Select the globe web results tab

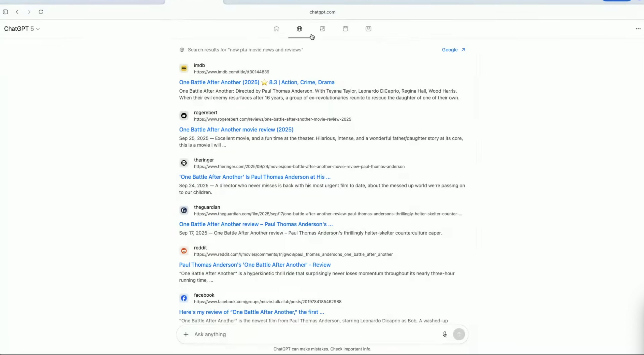(299, 29)
